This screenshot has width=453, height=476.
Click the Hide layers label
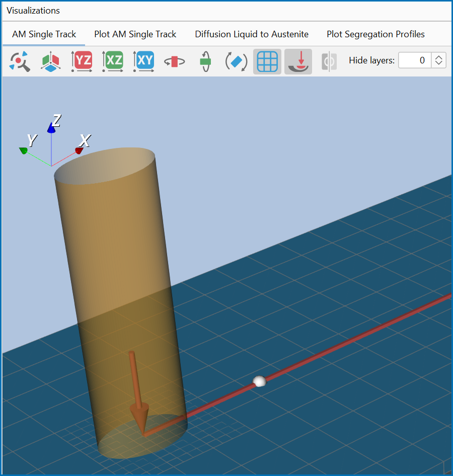tap(371, 60)
